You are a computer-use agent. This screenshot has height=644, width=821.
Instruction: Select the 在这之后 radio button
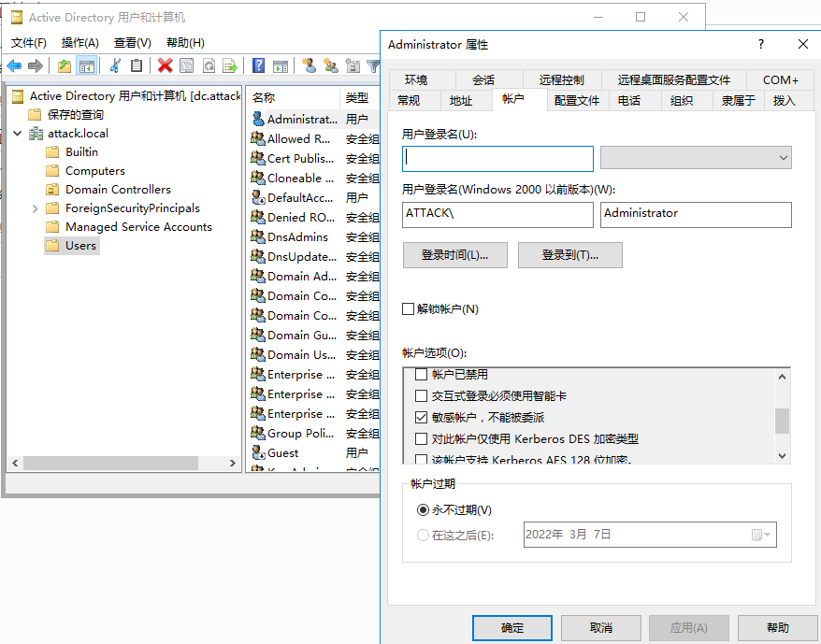(x=423, y=536)
